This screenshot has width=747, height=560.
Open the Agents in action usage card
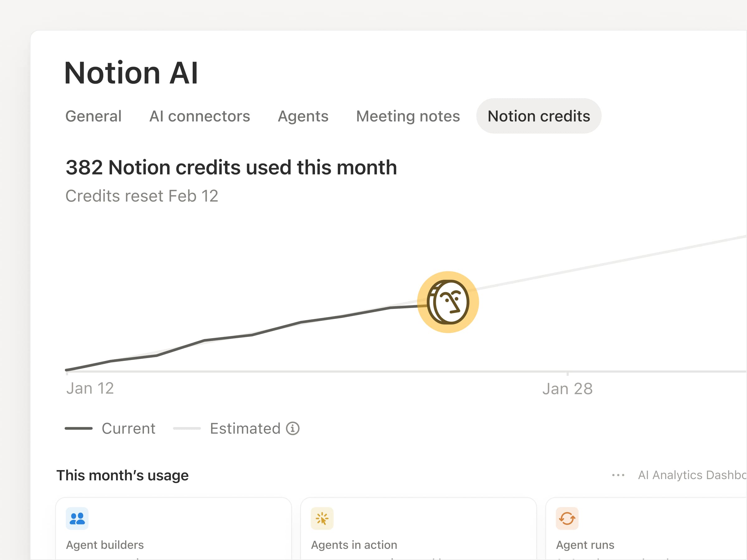point(418,533)
